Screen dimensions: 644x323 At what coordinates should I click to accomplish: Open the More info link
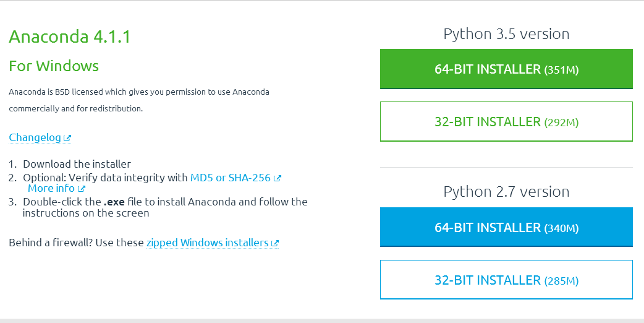[51, 188]
